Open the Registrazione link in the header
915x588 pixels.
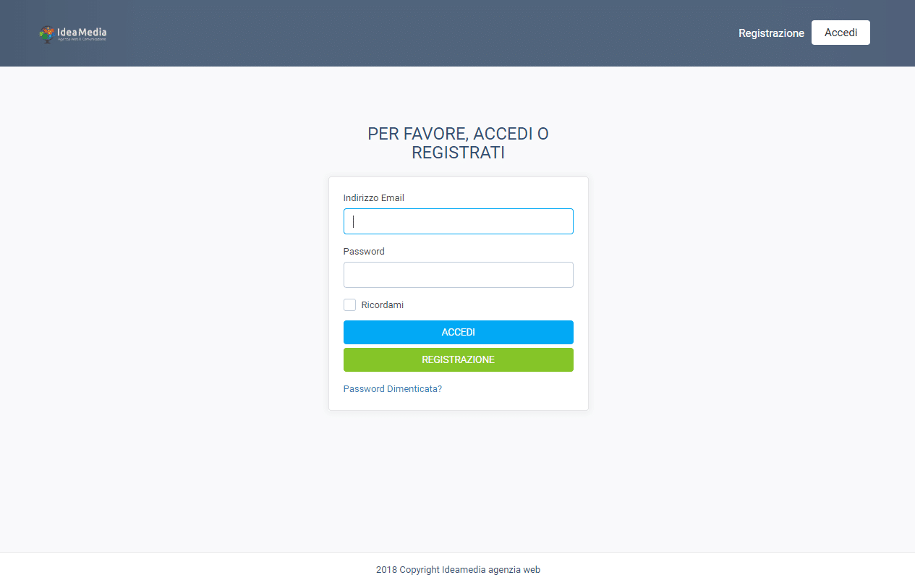(x=771, y=33)
